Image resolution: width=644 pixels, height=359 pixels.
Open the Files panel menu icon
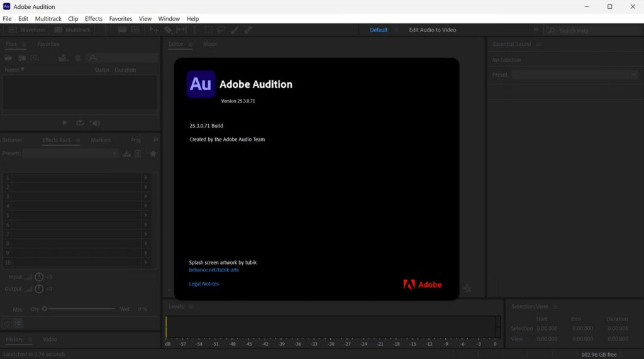click(25, 45)
